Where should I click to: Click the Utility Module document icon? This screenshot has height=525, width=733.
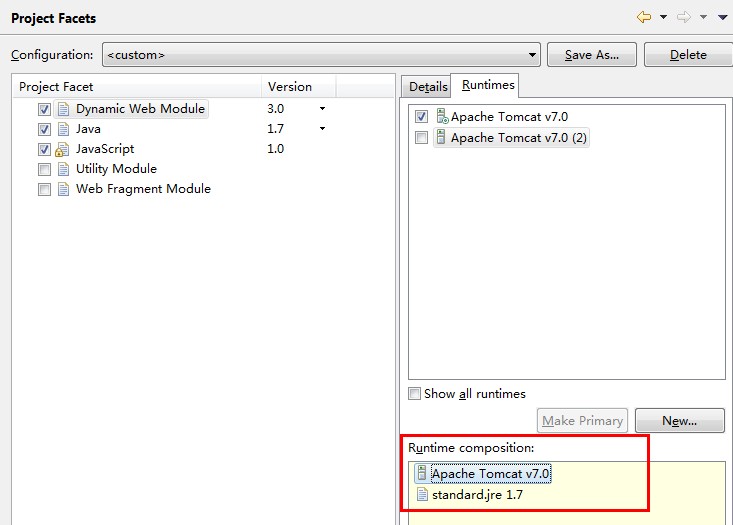click(x=63, y=169)
